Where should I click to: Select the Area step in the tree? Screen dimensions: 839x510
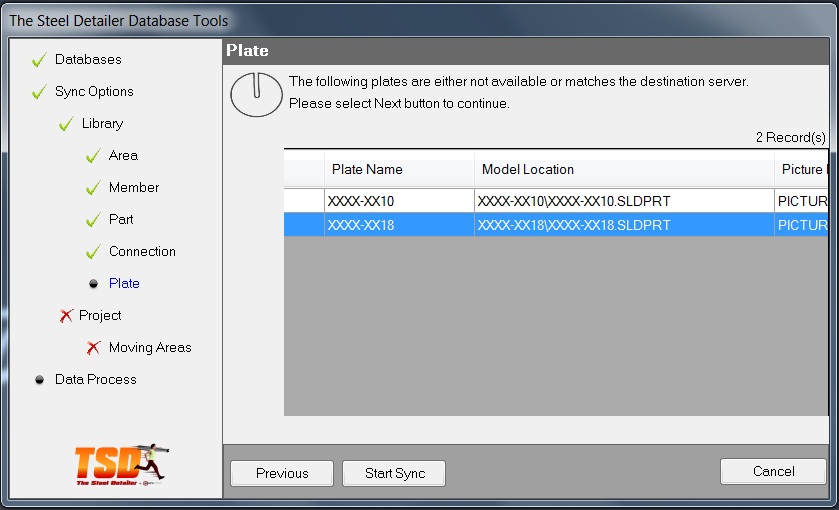(x=123, y=156)
